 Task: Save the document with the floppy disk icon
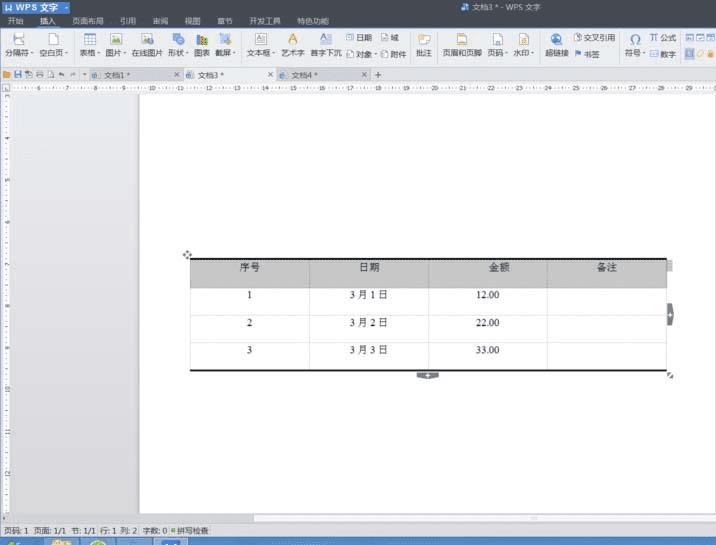coord(18,74)
